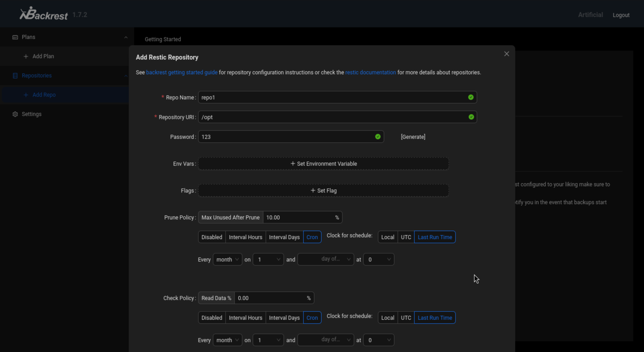Open the Settings menu item

32,114
